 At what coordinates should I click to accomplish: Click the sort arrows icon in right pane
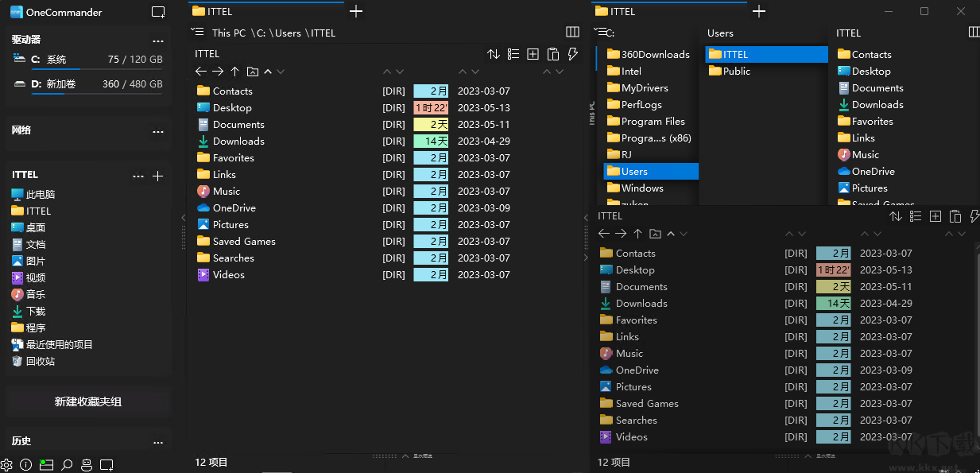pos(896,216)
